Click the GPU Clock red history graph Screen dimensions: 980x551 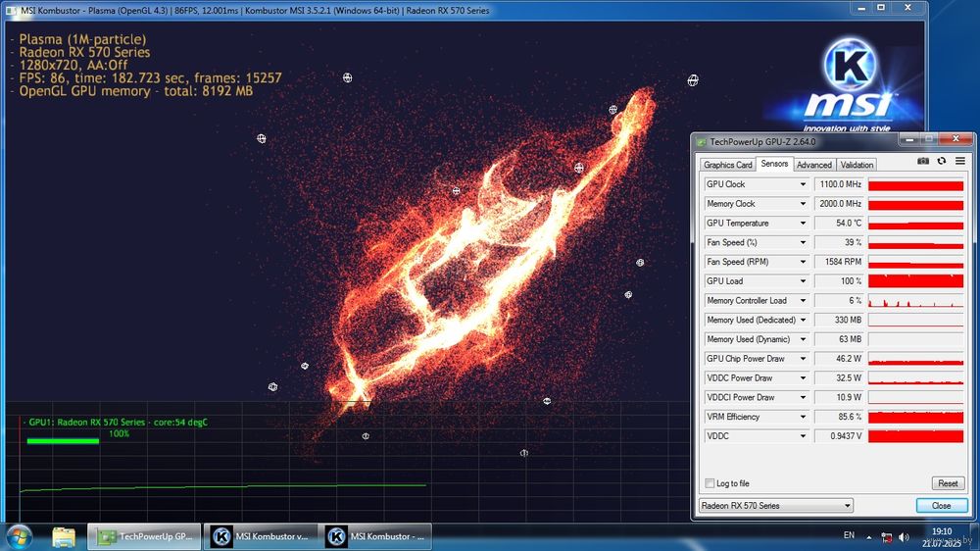(x=915, y=184)
